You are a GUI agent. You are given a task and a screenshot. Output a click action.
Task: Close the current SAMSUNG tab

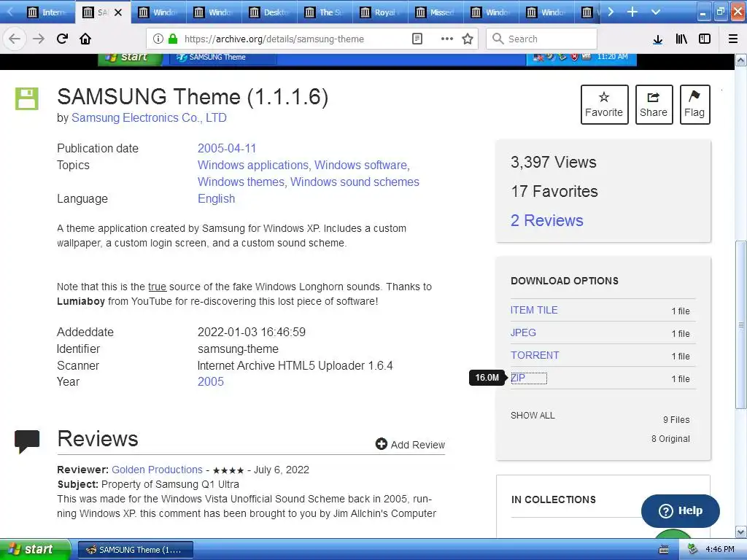118,12
